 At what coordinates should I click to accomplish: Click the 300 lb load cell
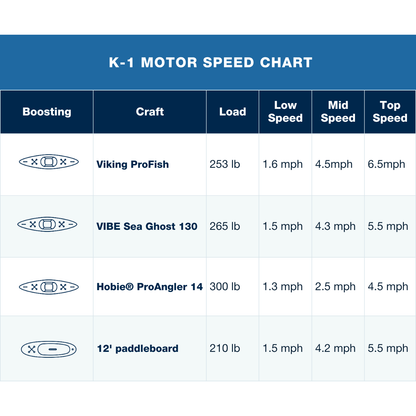[225, 286]
